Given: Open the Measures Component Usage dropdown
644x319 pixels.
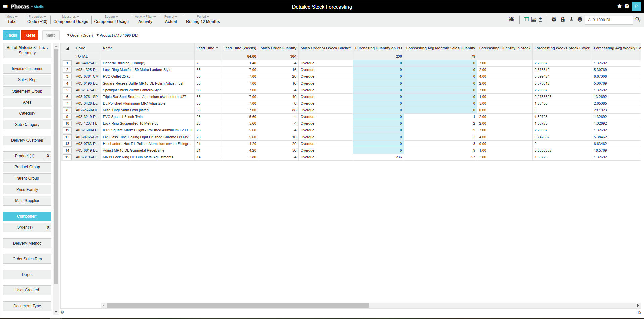Looking at the screenshot, I should point(70,19).
